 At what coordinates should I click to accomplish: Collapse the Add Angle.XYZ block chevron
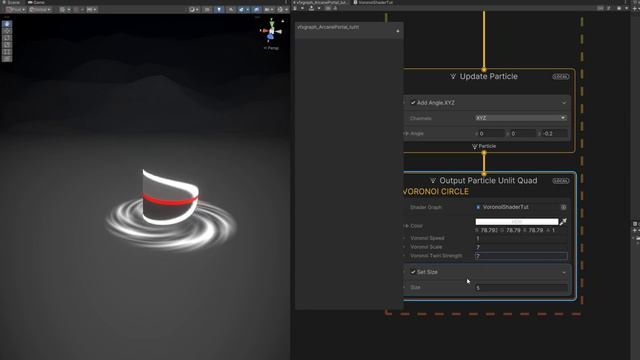(564, 103)
